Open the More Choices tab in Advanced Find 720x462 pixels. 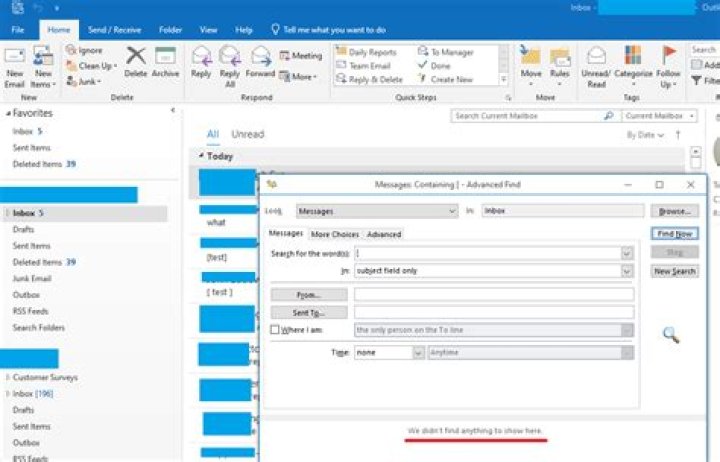pyautogui.click(x=335, y=234)
